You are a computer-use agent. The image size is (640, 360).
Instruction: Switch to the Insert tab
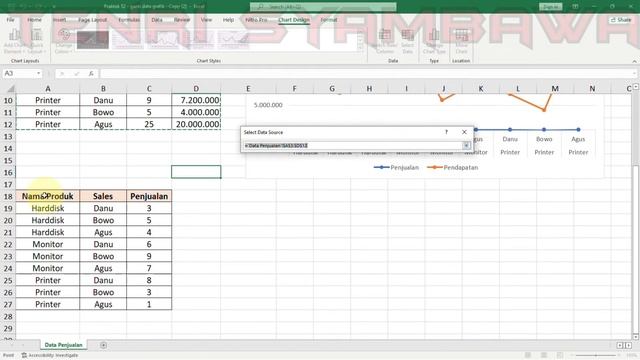[x=60, y=20]
